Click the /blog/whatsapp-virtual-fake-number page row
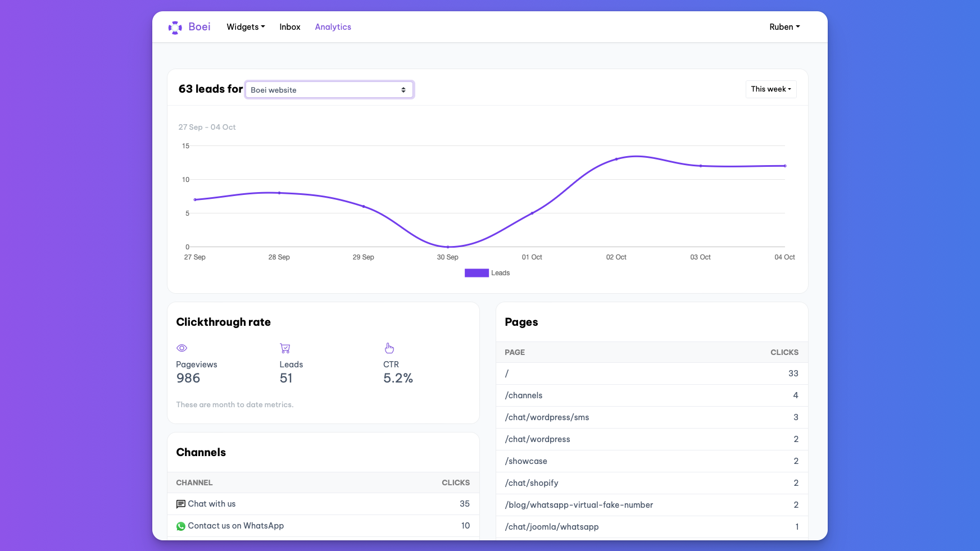Screen dimensions: 980x551 click(x=651, y=505)
